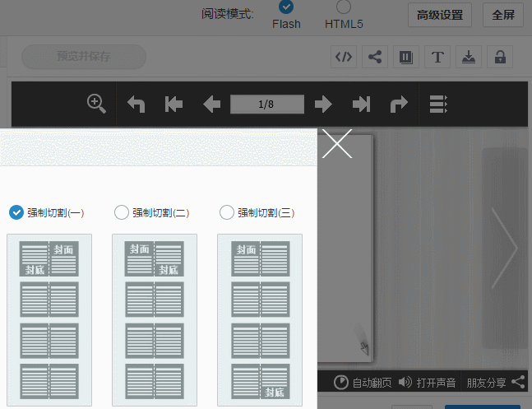This screenshot has width=532, height=409.
Task: Click the page number field 1/8
Action: [266, 105]
